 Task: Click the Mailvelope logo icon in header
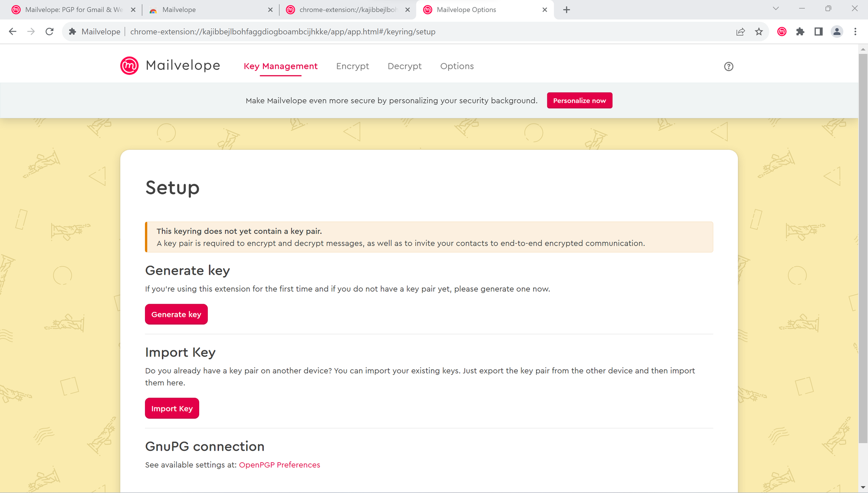(129, 66)
